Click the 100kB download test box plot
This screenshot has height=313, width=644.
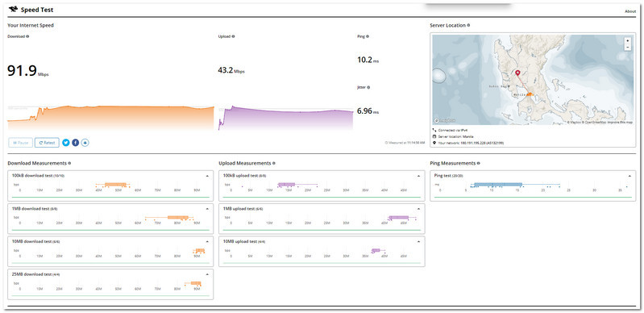coord(113,185)
